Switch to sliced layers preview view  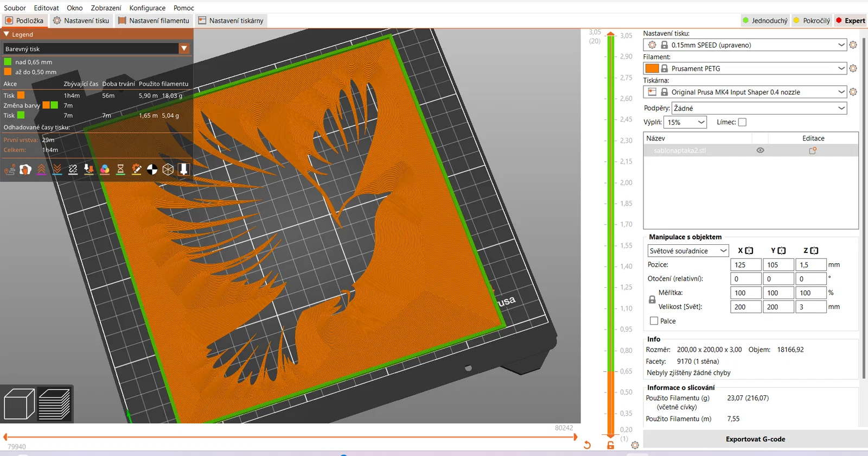click(54, 404)
